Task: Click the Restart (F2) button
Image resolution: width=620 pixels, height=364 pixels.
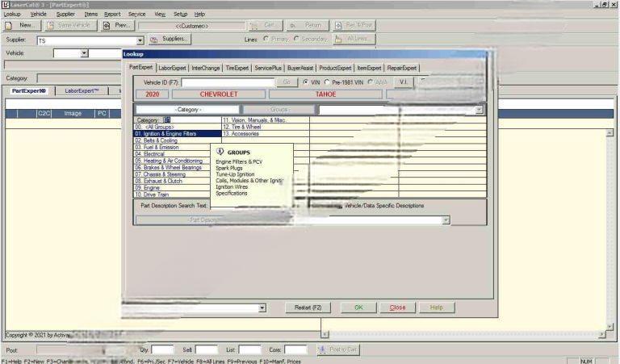Action: point(308,308)
